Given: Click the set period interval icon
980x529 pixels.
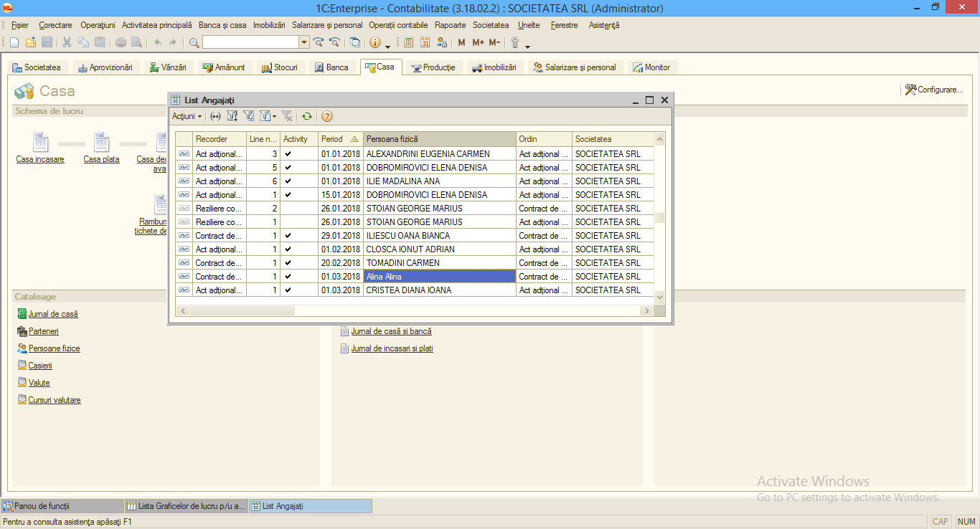Looking at the screenshot, I should 215,116.
